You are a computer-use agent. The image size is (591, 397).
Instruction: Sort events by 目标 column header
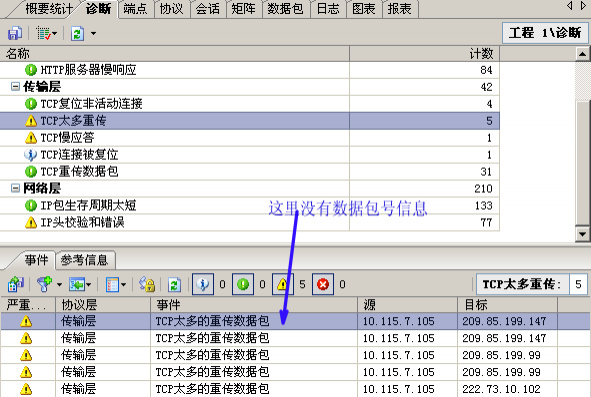tap(507, 305)
